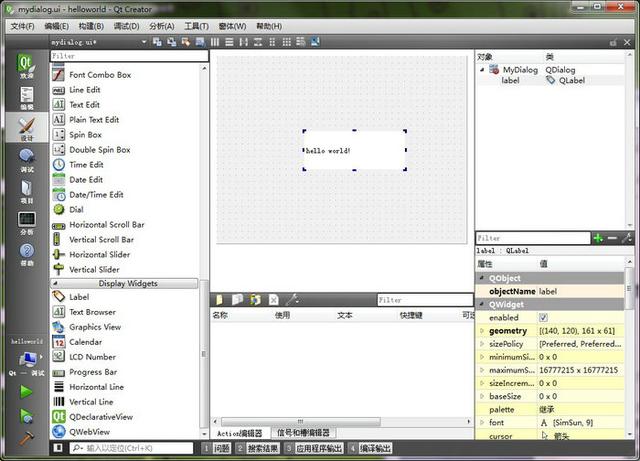The width and height of the screenshot is (640, 461).
Task: Click the green Run button
Action: click(x=26, y=391)
